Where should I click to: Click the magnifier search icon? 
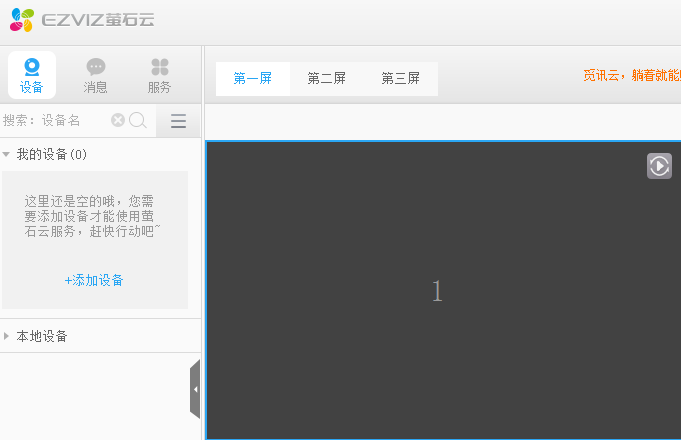138,120
